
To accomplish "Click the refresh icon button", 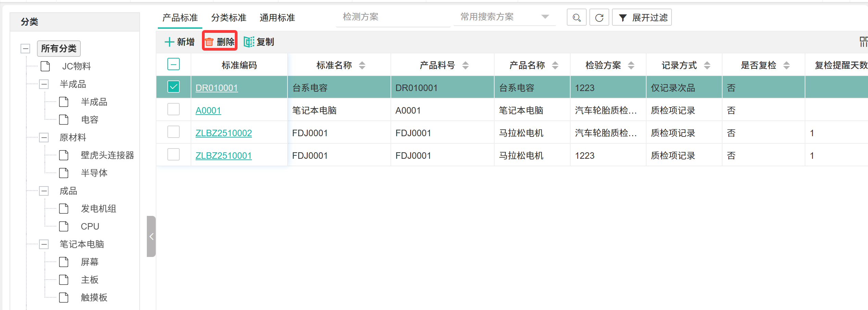I will point(599,17).
